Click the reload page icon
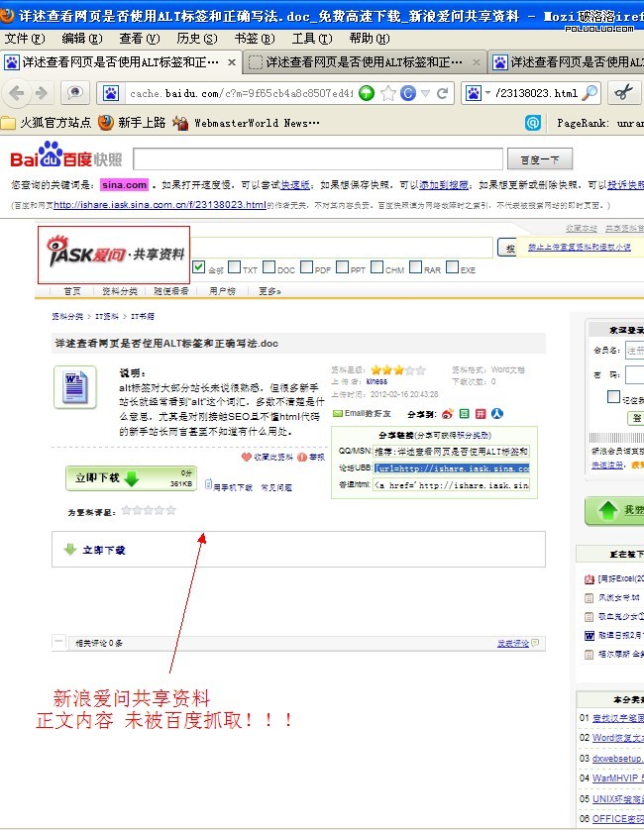 (443, 93)
